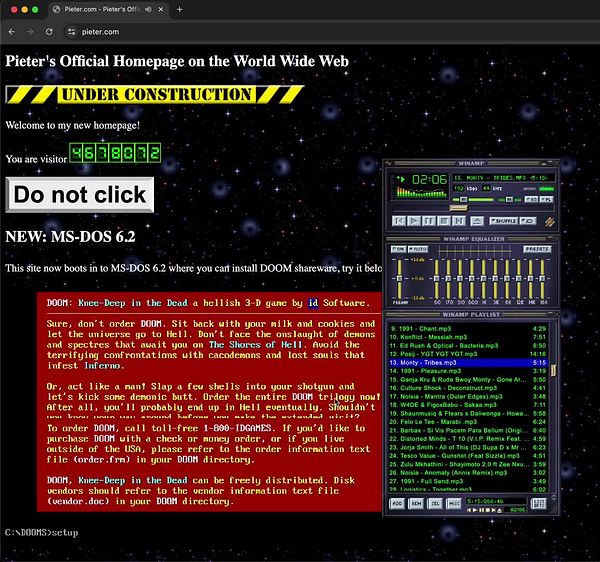Open the playlist SEL menu button

(435, 503)
